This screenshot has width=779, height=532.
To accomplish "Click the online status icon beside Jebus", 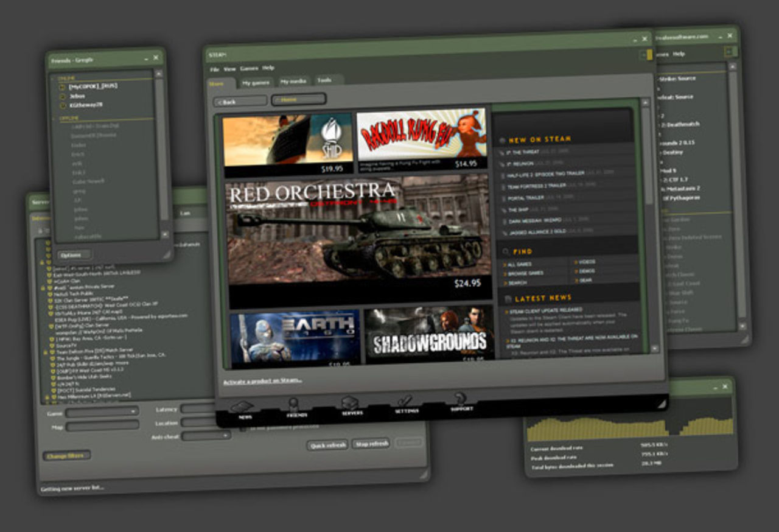I will point(63,96).
